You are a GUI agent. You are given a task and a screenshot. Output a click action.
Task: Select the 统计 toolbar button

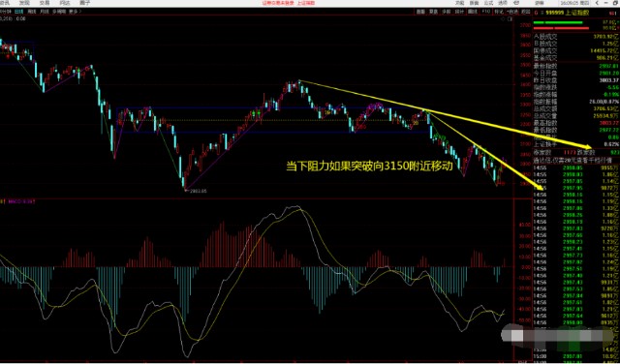coord(458,12)
